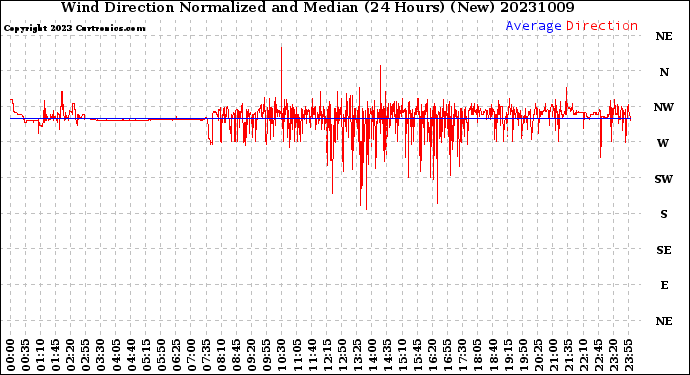Click the 21:35 time axis label
This screenshot has height=375, width=690.
click(x=568, y=355)
